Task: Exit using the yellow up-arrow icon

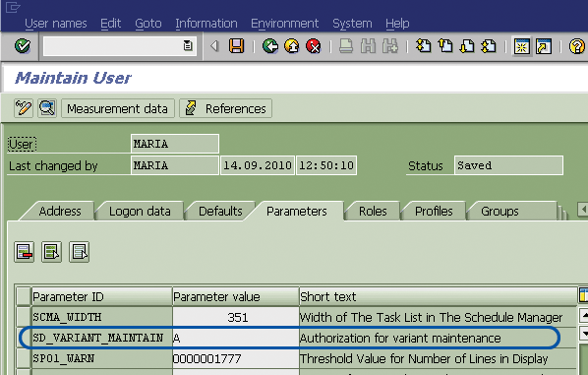Action: pos(292,46)
